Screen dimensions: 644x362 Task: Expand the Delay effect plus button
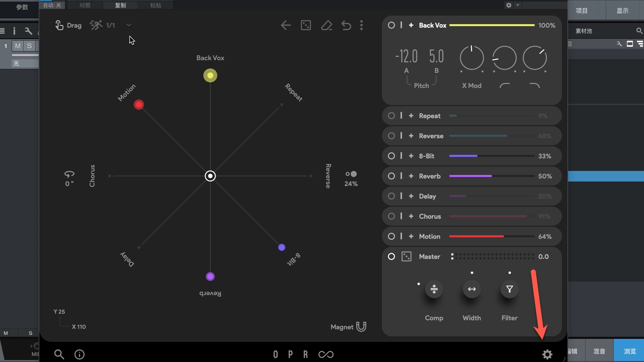[x=411, y=196]
